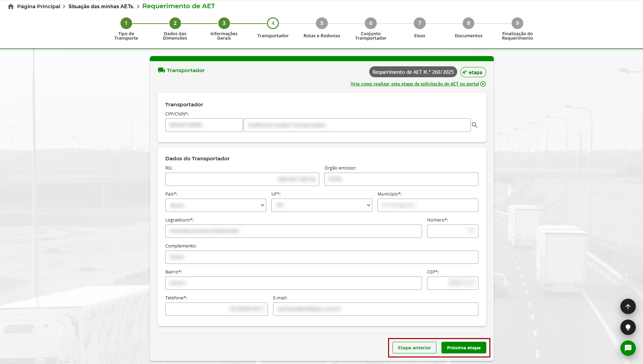Click the play icon after the help link

point(483,84)
